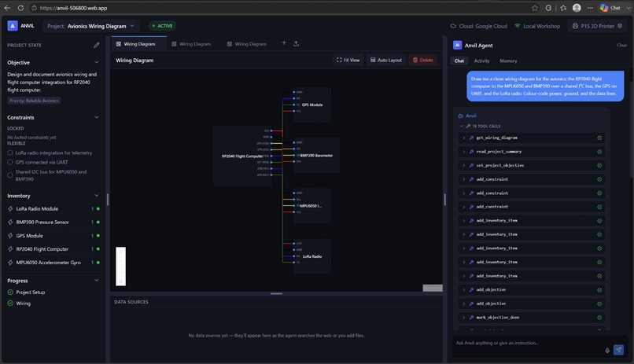
Task: Click the Project Setup completed checkmark
Action: [x=10, y=292]
